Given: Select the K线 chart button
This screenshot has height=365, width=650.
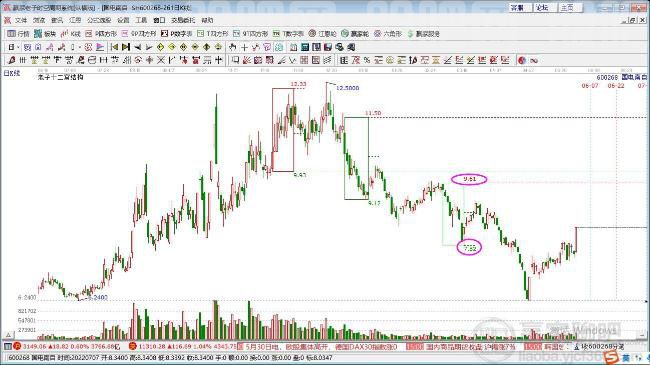Looking at the screenshot, I should (x=71, y=34).
